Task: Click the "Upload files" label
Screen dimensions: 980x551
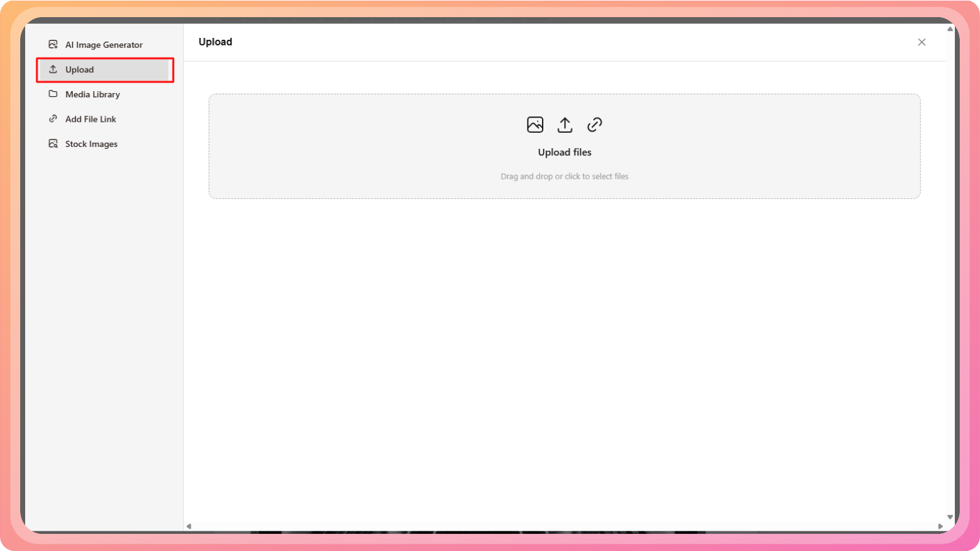Action: tap(564, 152)
